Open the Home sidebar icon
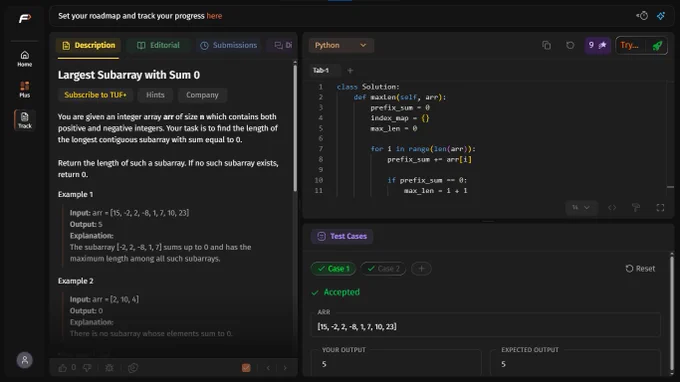Screen dimensions: 680x382 25,59
